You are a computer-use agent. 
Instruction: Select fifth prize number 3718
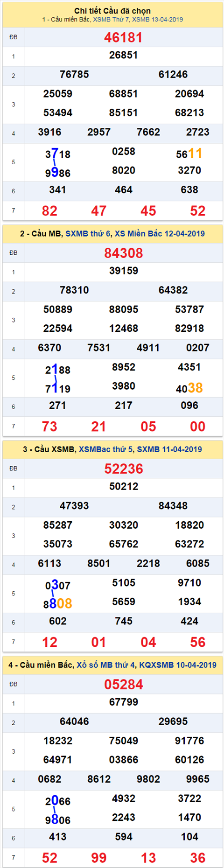coord(58,154)
